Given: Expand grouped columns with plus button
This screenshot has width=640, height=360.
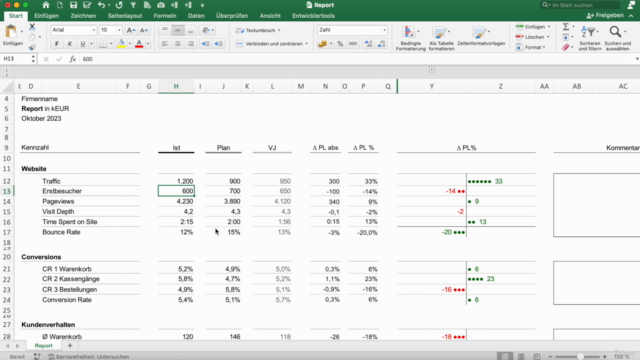Looking at the screenshot, I should (431, 70).
